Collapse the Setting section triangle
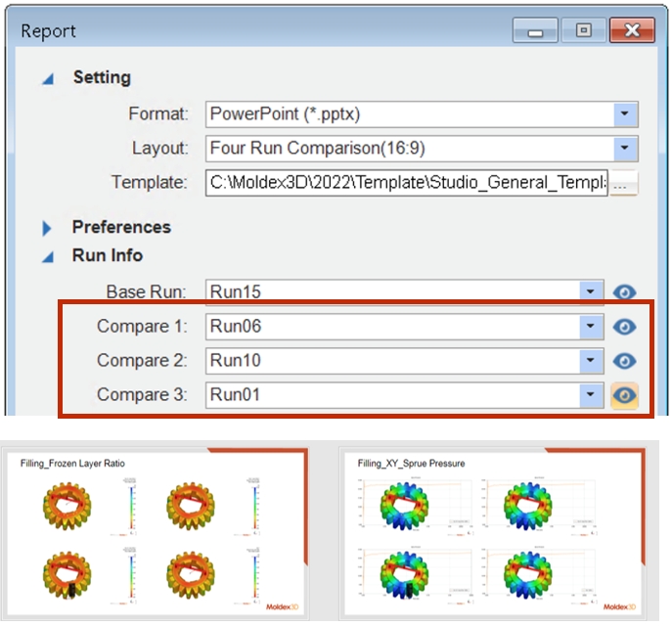The width and height of the screenshot is (672, 626). [x=48, y=79]
